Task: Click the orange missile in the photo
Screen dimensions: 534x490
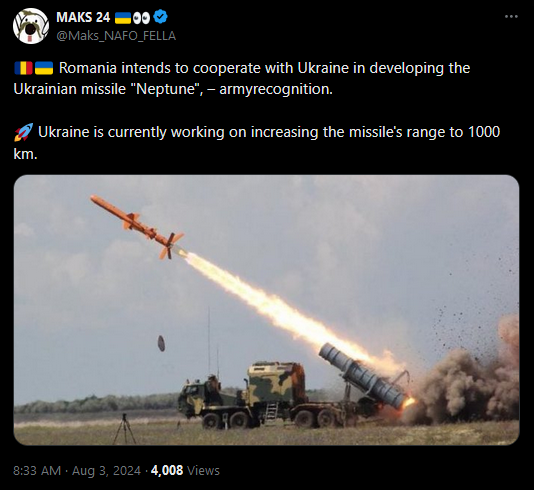Action: (138, 226)
